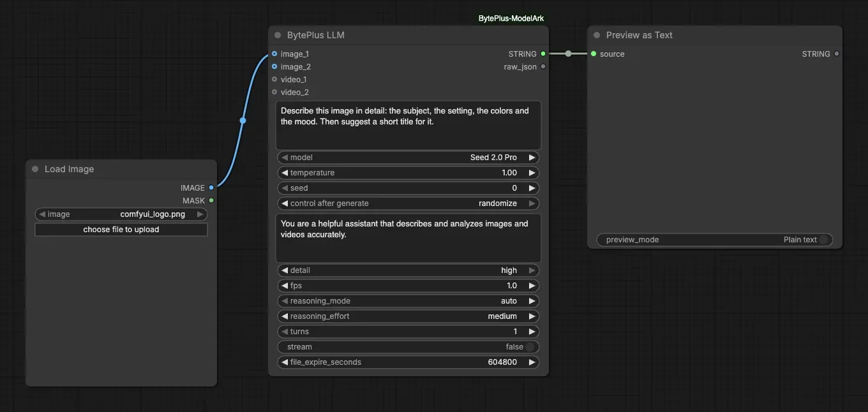This screenshot has width=868, height=412.
Task: Select next model with right arrow
Action: point(532,158)
